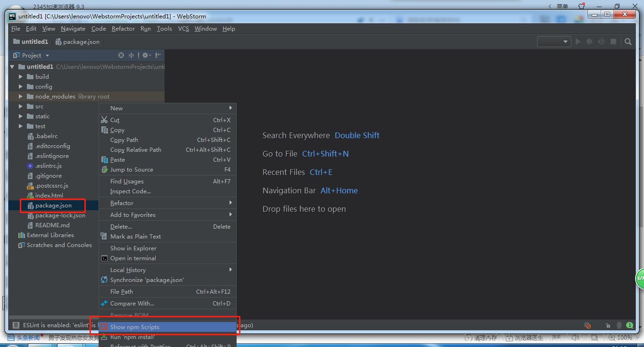Select index.html in project tree
This screenshot has height=347, width=644.
click(49, 196)
